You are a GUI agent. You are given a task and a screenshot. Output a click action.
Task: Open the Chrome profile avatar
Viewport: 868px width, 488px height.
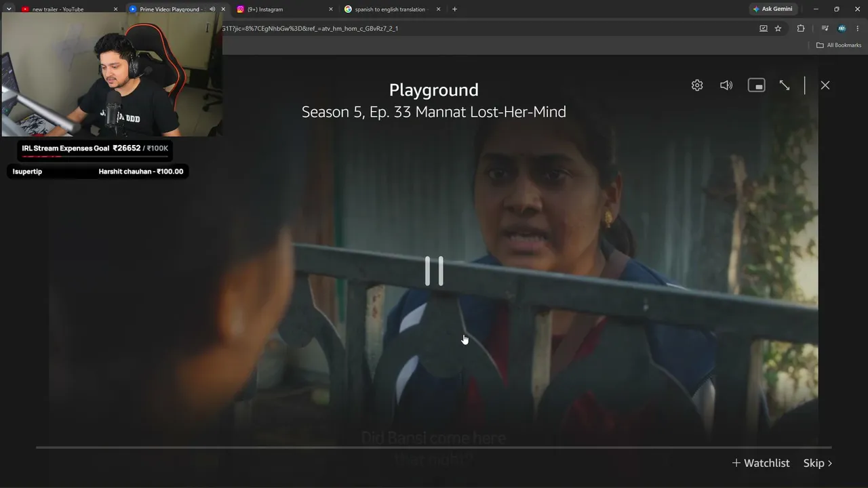point(842,28)
